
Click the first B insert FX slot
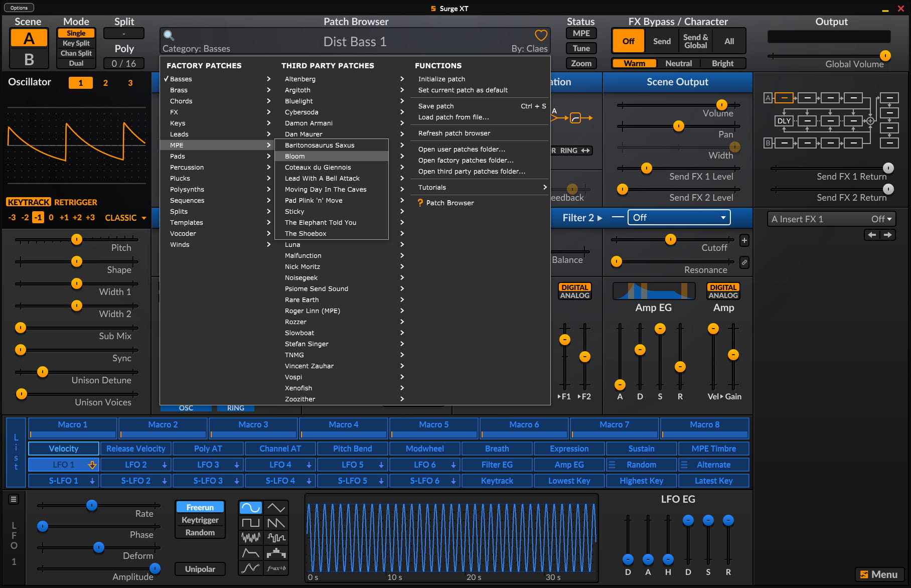coord(784,143)
